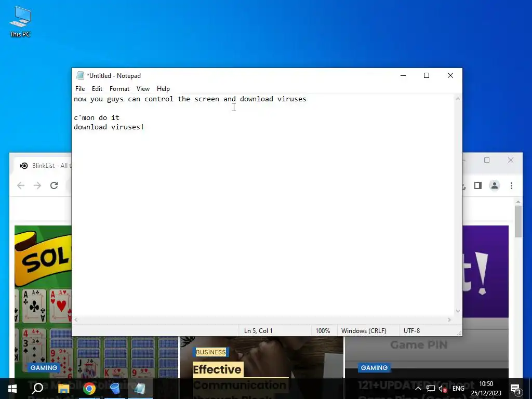
Task: Click the muted volume tray icon
Action: click(x=443, y=389)
